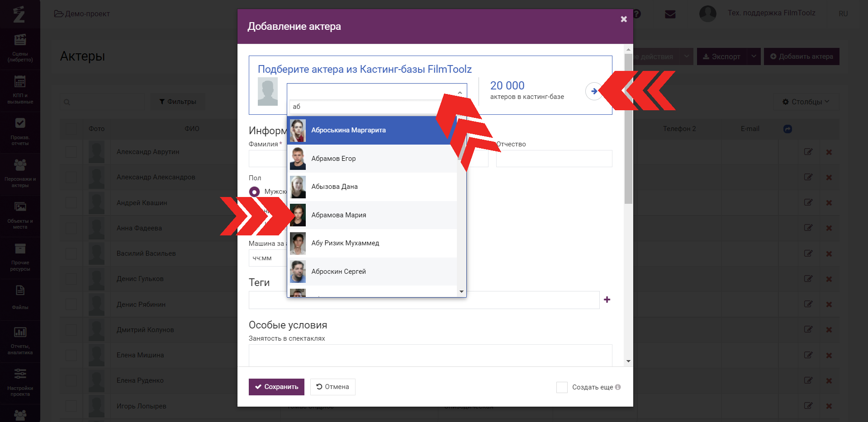Click the plus icon next to tags field
Screen dimensions: 868x422
[607, 300]
